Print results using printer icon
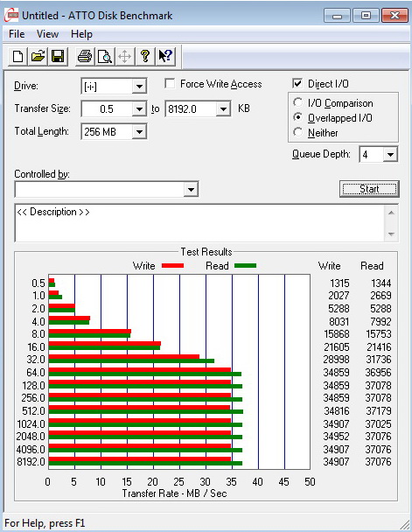Viewport: 412px width, 532px height. pyautogui.click(x=85, y=56)
